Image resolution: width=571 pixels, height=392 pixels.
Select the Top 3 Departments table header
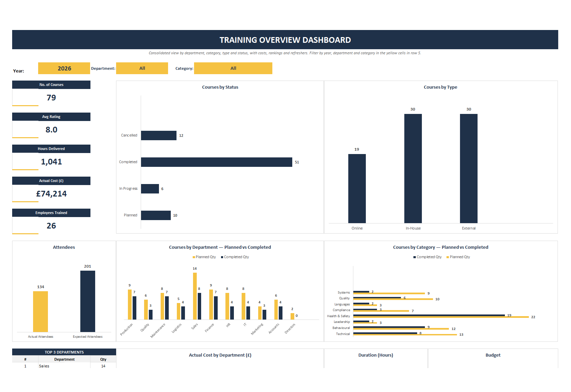[64, 352]
